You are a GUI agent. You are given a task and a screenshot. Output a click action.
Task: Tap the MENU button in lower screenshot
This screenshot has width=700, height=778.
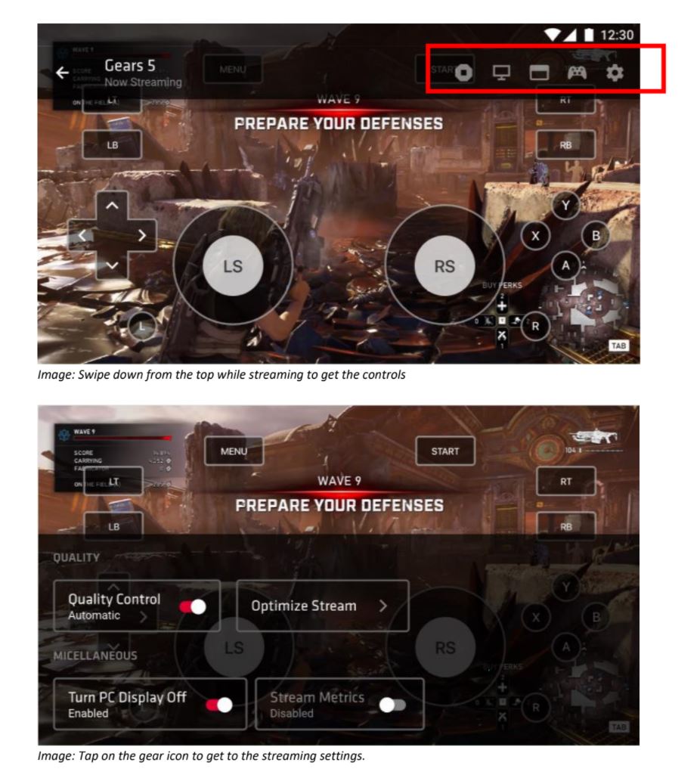(234, 451)
